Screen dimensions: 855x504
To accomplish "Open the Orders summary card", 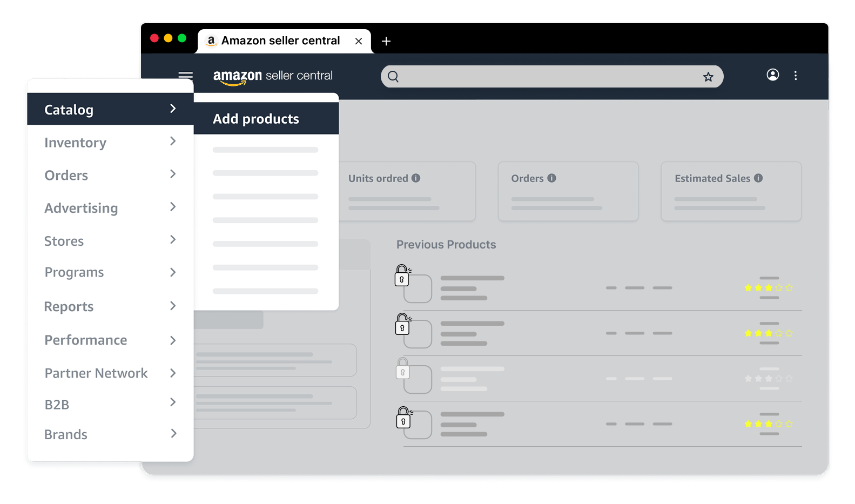I will click(x=568, y=191).
